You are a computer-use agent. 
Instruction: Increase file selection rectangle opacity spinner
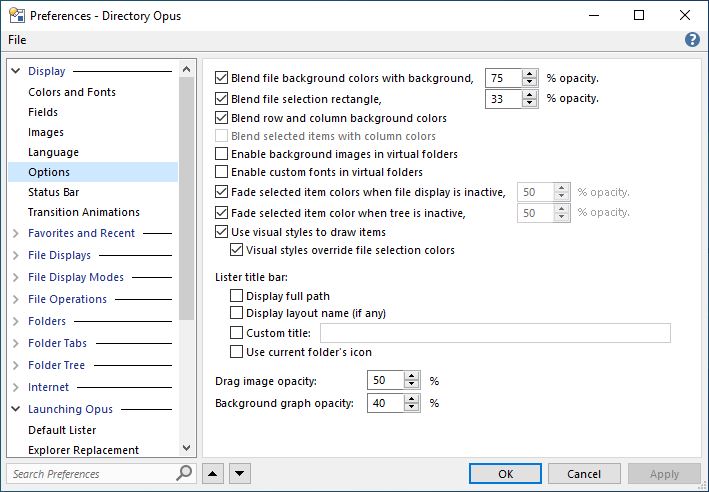529,95
